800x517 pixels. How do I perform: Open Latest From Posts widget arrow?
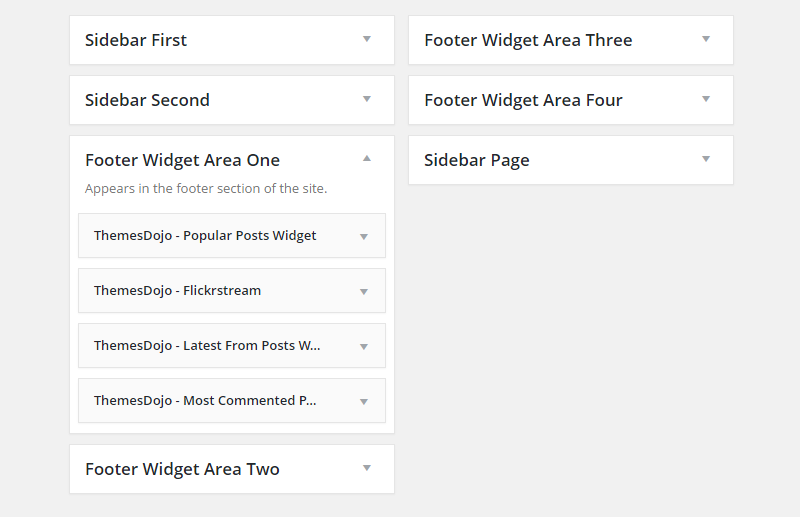(x=364, y=347)
